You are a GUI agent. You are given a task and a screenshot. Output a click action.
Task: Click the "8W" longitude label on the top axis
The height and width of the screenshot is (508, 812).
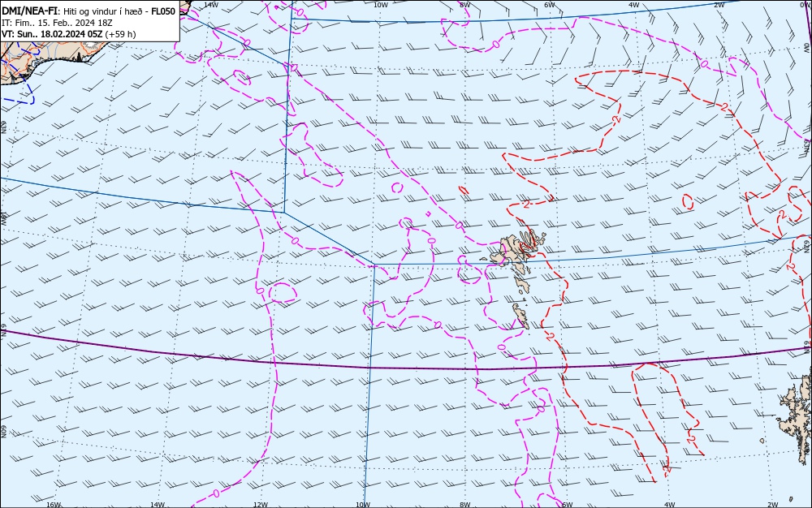[465, 5]
